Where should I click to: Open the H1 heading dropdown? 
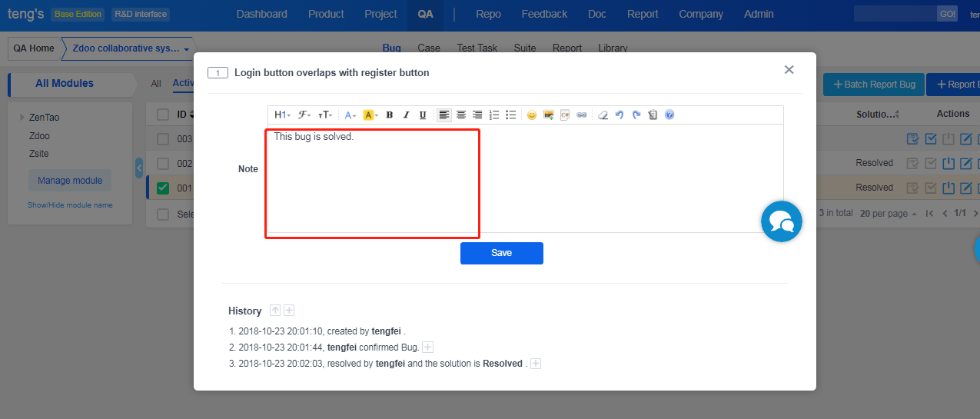[x=282, y=115]
